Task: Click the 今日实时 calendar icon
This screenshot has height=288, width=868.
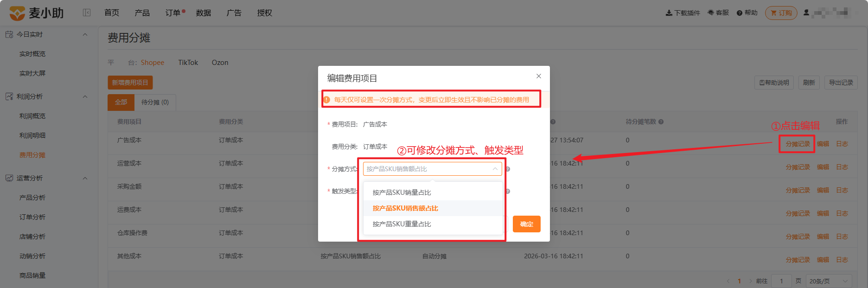Action: [9, 34]
